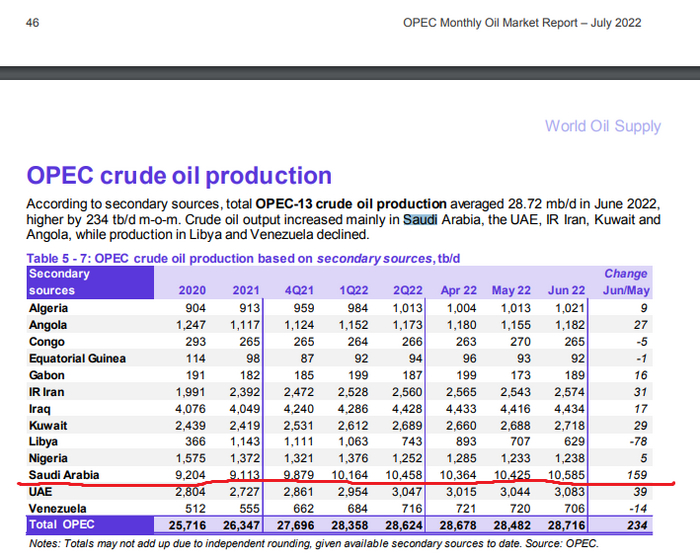Click the 'UAE' row label

point(41,492)
